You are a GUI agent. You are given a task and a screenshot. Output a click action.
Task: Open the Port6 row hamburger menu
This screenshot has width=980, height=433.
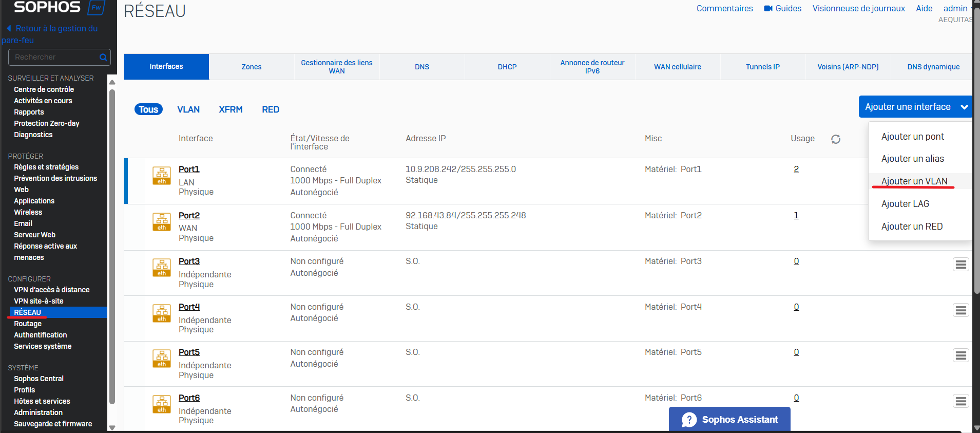coord(961,401)
